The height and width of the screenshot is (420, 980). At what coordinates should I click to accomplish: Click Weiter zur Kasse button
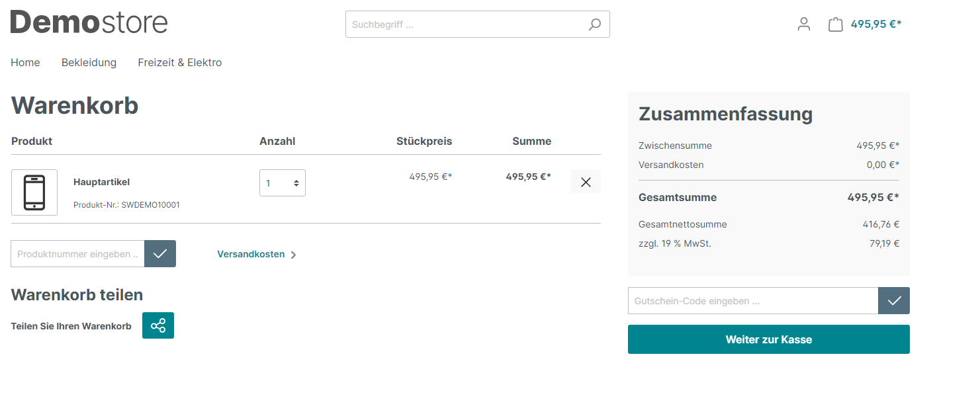tap(768, 339)
